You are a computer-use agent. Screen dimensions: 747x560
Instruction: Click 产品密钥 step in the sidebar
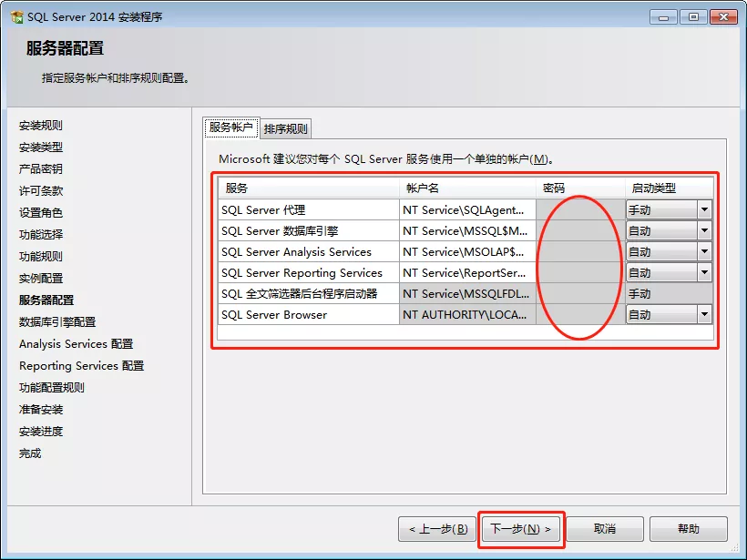[x=40, y=169]
